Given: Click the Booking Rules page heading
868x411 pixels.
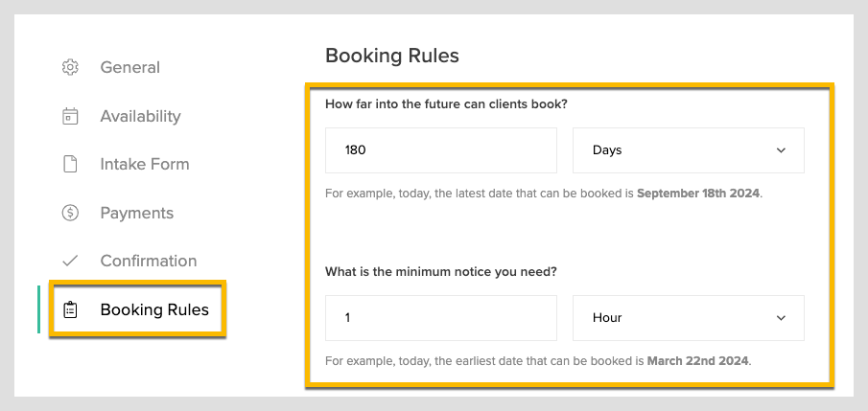Looking at the screenshot, I should click(392, 56).
